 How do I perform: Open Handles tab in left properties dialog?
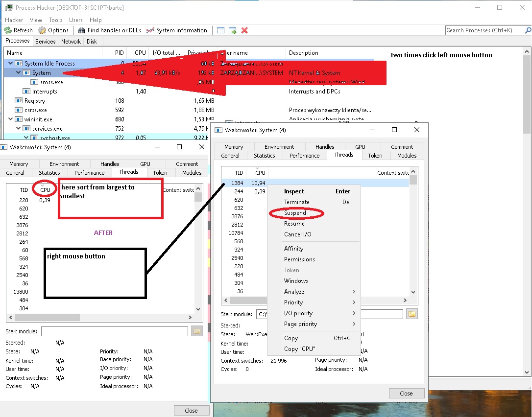coord(110,164)
